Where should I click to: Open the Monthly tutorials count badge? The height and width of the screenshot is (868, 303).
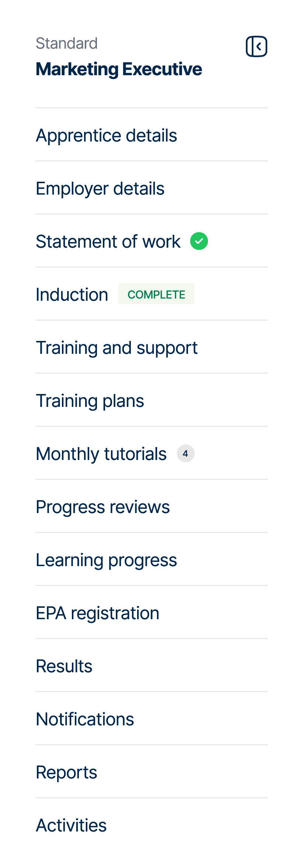[x=185, y=453]
